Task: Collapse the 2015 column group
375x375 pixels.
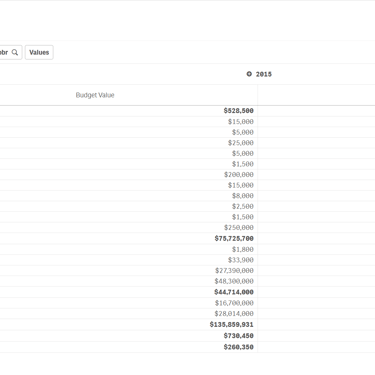Action: [249, 74]
